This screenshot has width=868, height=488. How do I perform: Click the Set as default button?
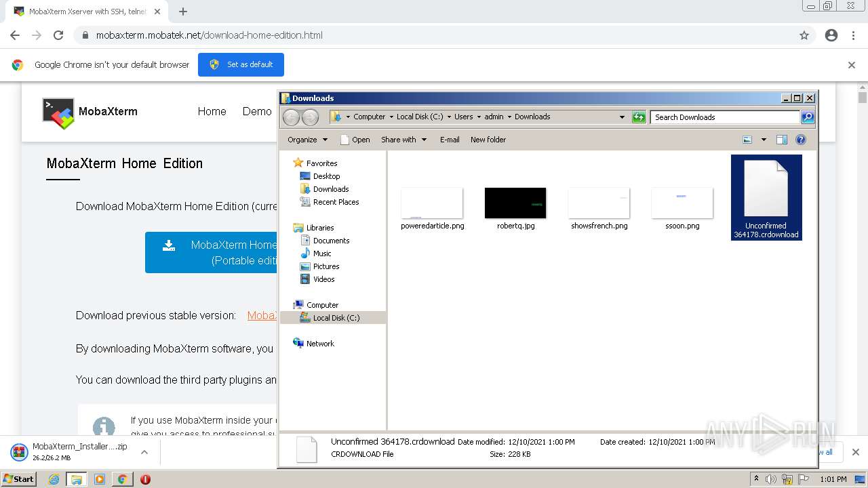241,64
